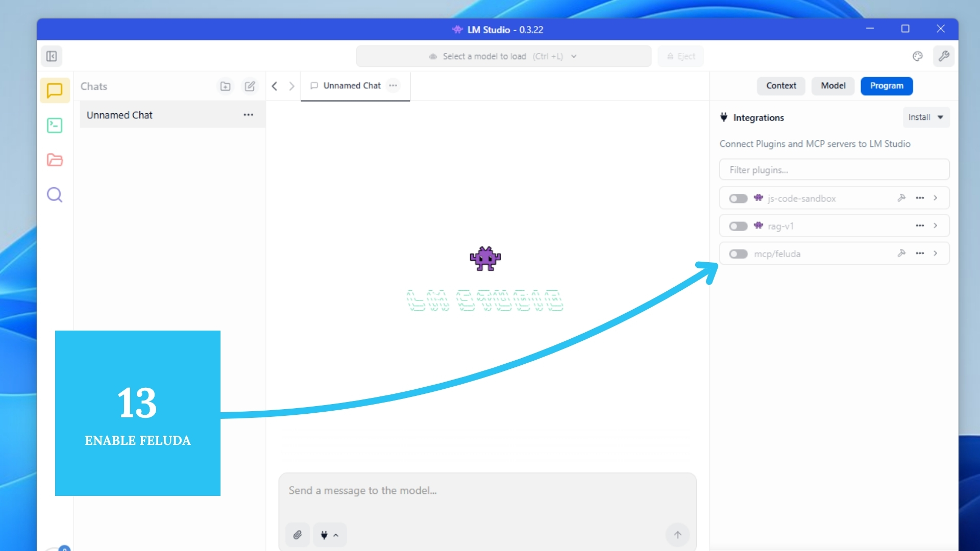The height and width of the screenshot is (551, 980).
Task: Enable the mcp/feluda toggle
Action: (738, 254)
